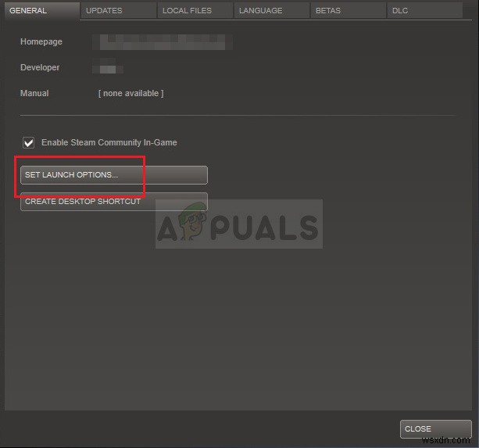Open the Betas tab

click(x=349, y=11)
